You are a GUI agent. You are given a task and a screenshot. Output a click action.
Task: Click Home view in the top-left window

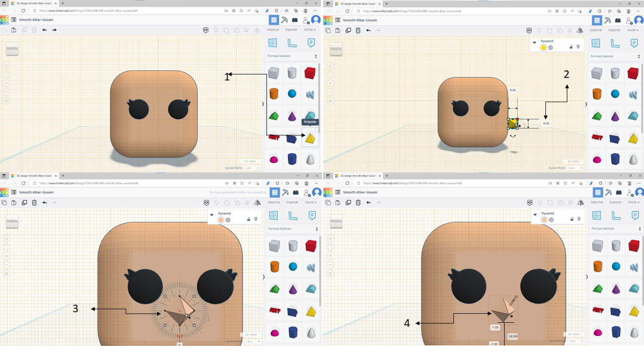click(x=7, y=65)
